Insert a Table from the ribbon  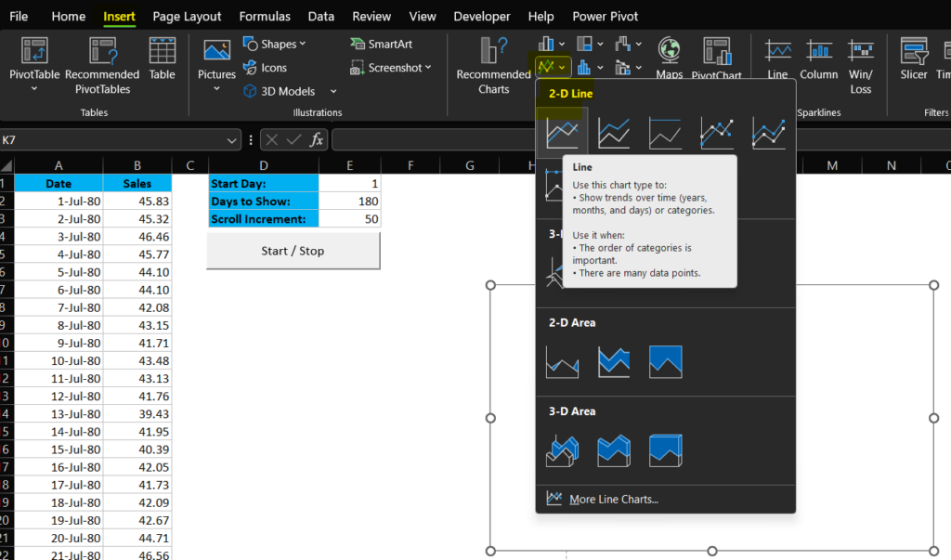(x=162, y=59)
